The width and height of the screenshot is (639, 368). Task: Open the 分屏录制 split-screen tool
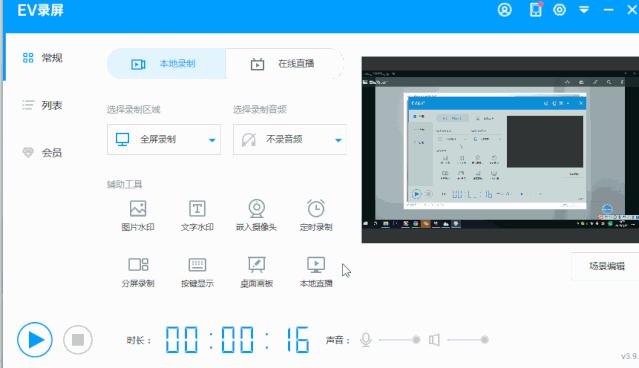[x=138, y=272]
